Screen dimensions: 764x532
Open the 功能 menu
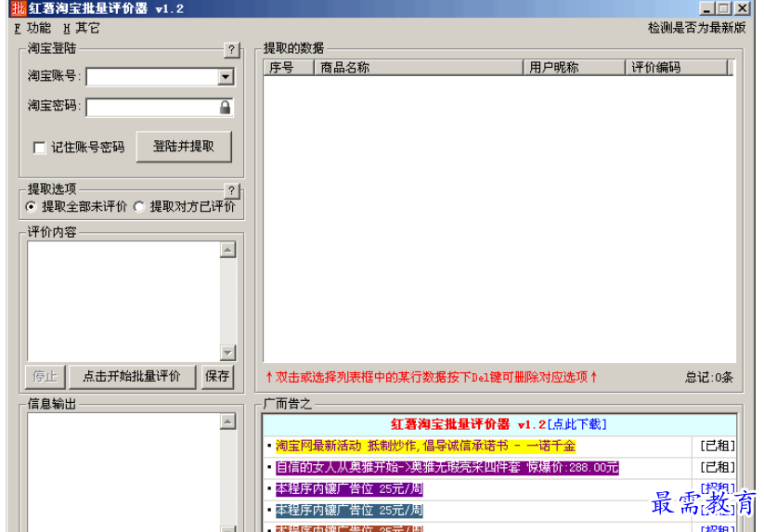pos(32,28)
